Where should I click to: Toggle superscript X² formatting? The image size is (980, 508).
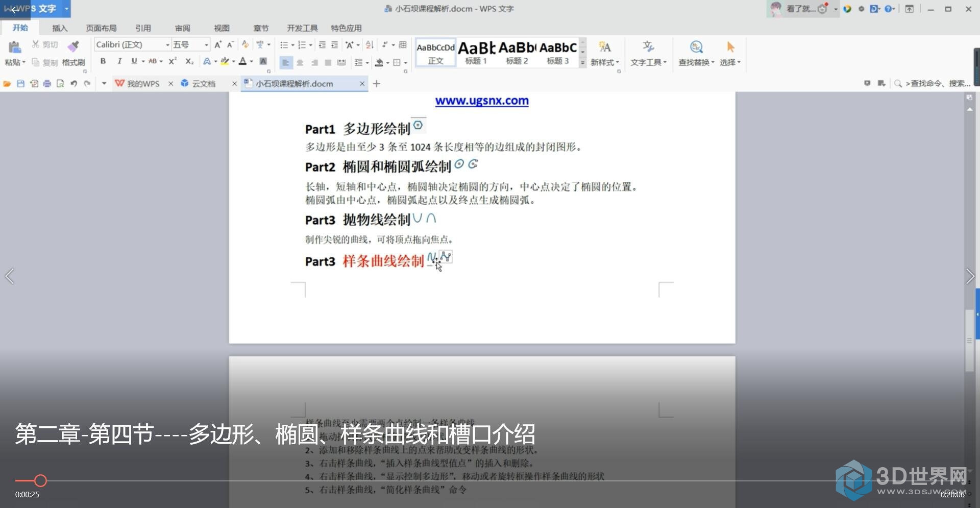click(x=173, y=61)
